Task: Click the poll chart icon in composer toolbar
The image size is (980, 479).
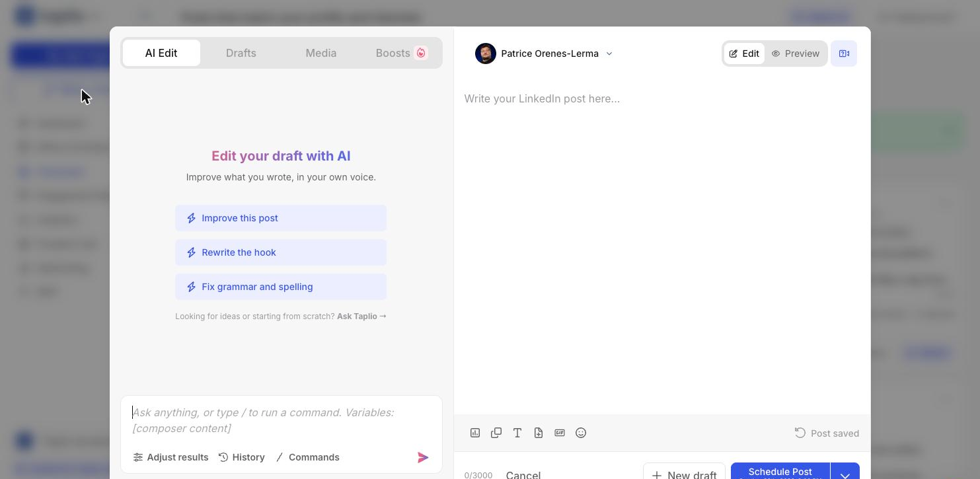Action: coord(475,433)
